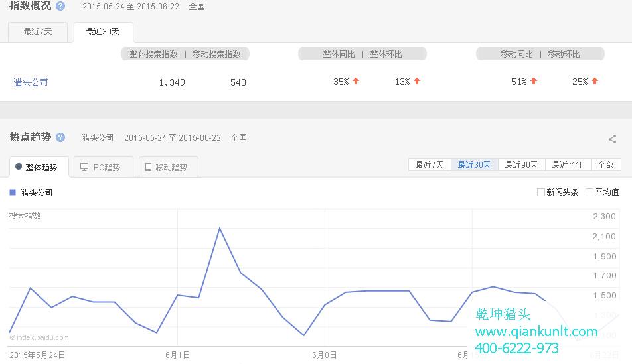Open the 猎头公司 keyword link

[31, 82]
